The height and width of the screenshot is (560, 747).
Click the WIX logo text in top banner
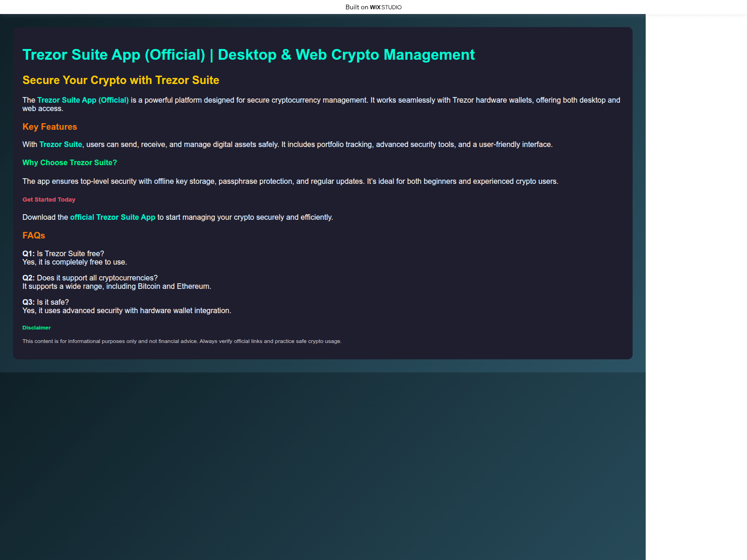pos(375,7)
